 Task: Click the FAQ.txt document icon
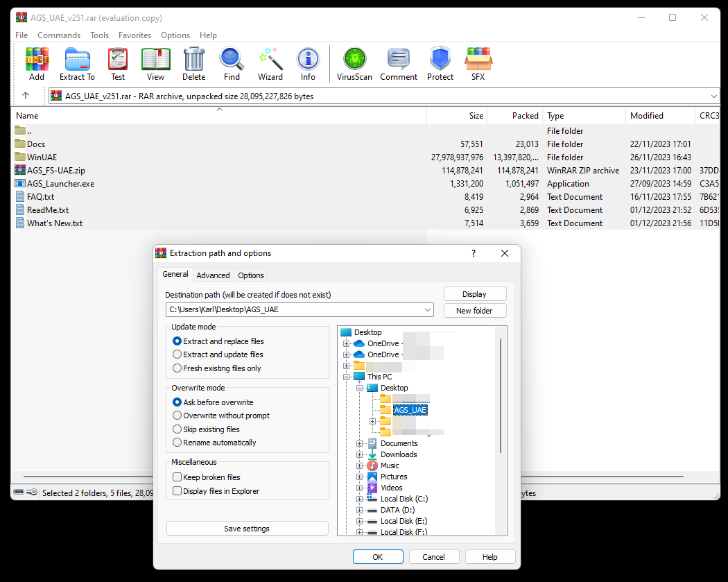point(20,196)
